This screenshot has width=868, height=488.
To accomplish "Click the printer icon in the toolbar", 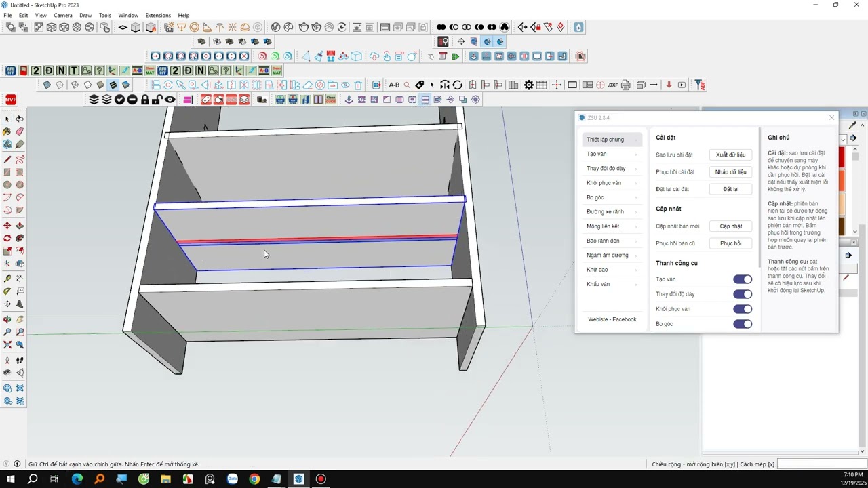I will pos(626,85).
